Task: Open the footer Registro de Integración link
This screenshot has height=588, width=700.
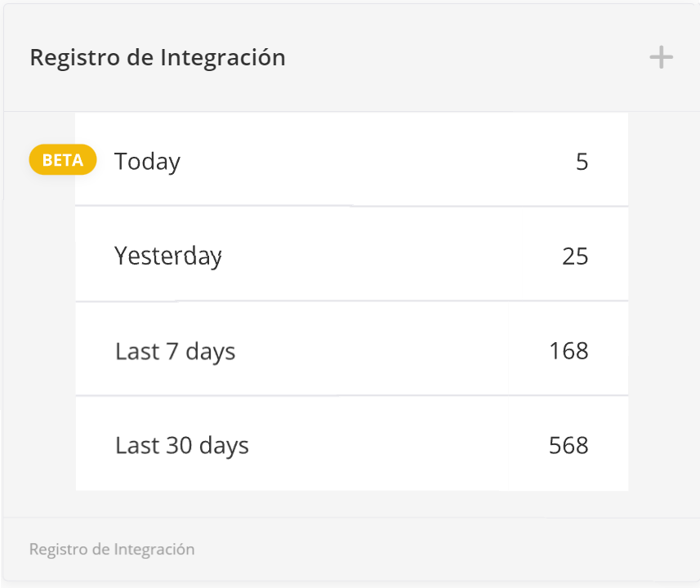Action: 112,549
